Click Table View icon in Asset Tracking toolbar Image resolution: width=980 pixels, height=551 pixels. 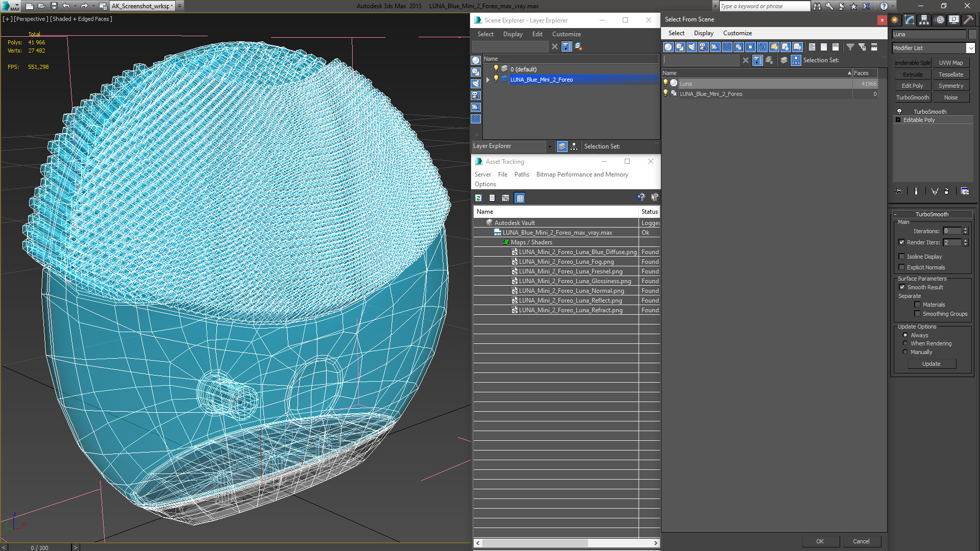click(520, 198)
